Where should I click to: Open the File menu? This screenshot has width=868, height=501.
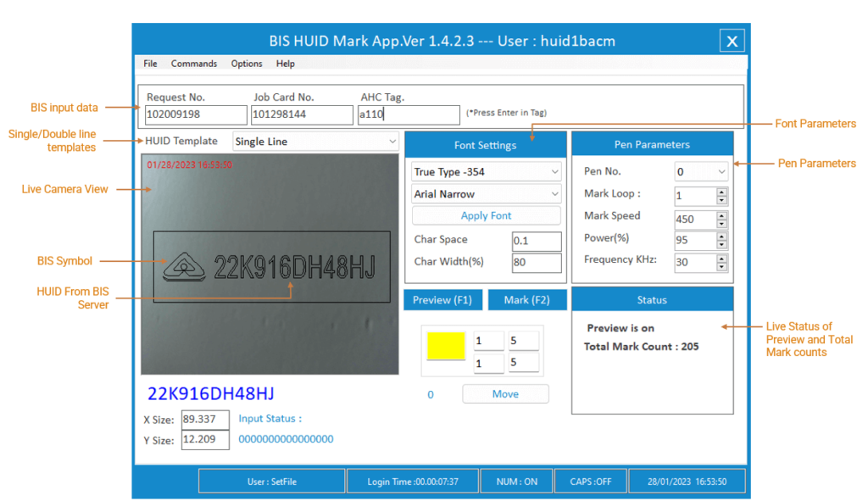pyautogui.click(x=150, y=64)
